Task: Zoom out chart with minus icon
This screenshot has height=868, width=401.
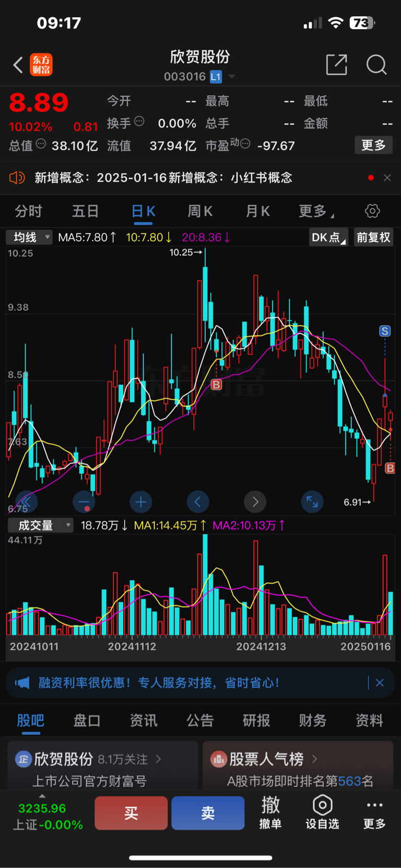Action: pyautogui.click(x=84, y=502)
